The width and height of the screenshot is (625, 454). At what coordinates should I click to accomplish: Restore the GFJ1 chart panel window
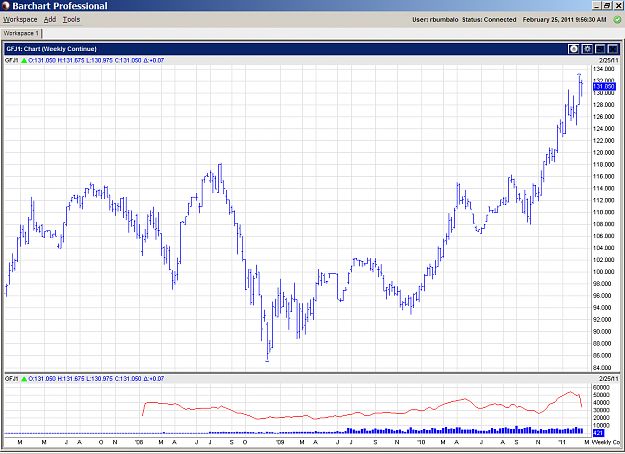600,49
